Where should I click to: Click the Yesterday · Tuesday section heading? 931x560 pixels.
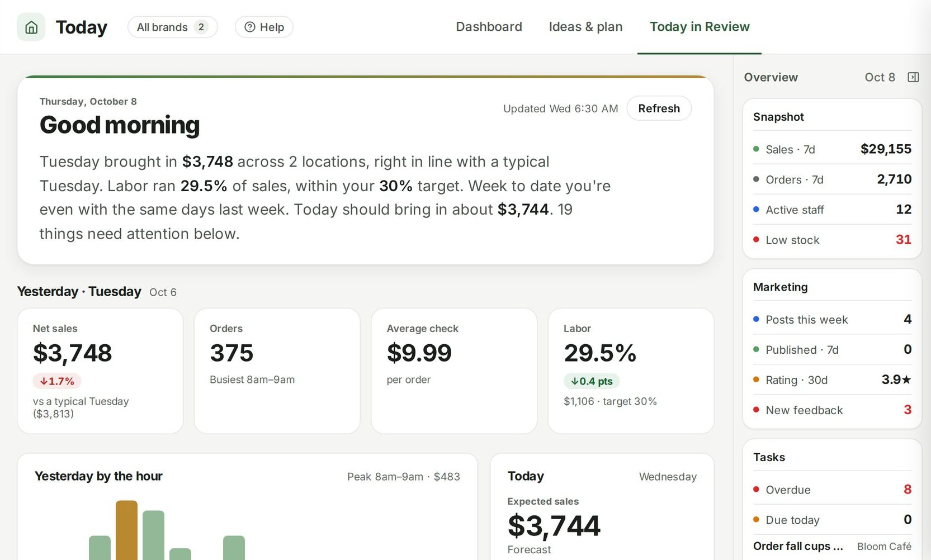point(79,292)
